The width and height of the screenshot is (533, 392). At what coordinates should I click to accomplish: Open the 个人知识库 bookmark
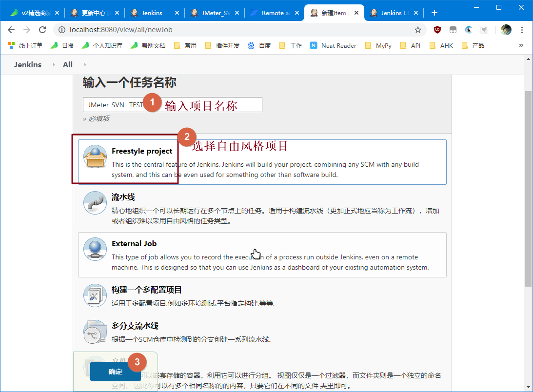102,45
